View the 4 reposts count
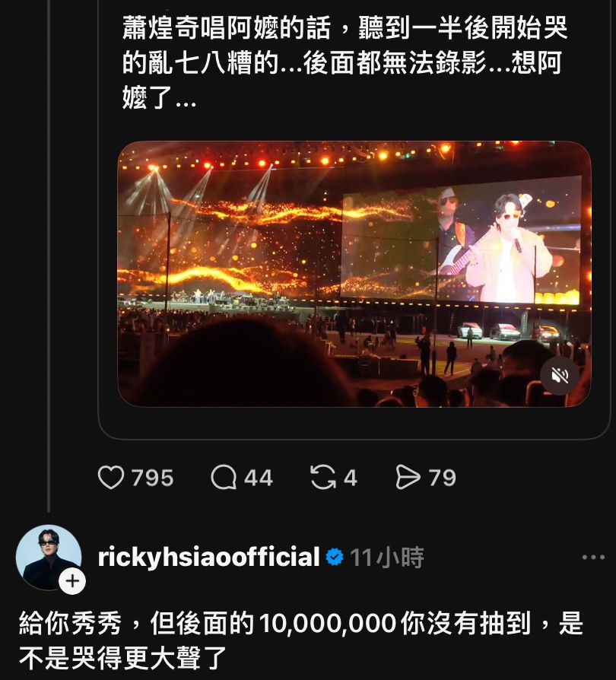 351,478
